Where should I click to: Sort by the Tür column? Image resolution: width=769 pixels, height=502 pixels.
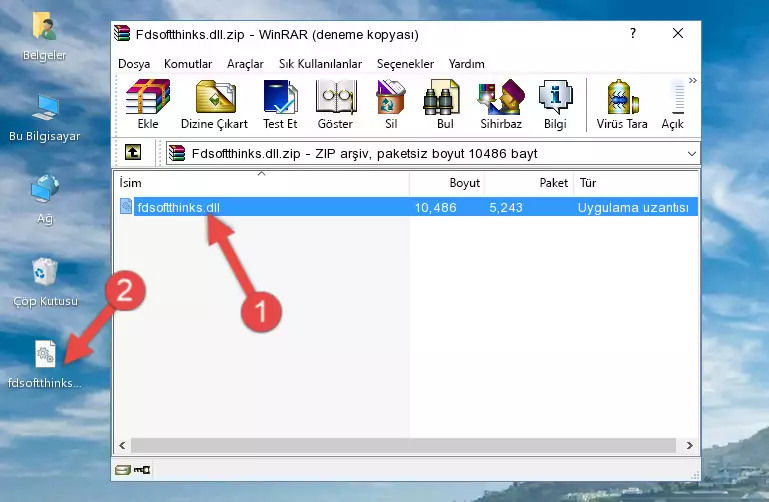coord(636,183)
